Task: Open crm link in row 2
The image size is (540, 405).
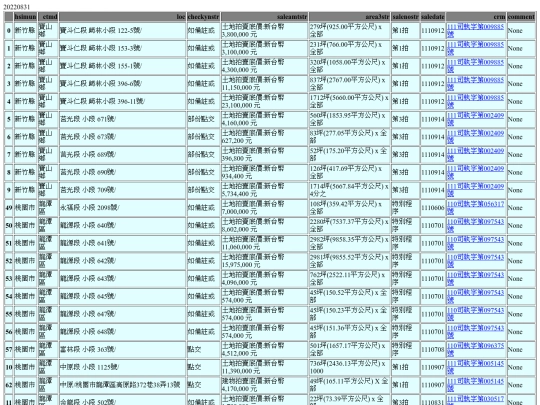Action: (x=475, y=66)
